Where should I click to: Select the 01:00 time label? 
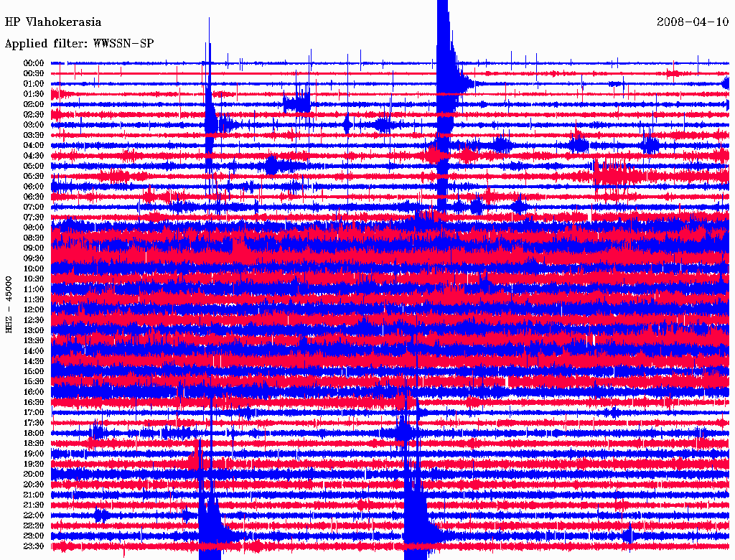(x=34, y=83)
